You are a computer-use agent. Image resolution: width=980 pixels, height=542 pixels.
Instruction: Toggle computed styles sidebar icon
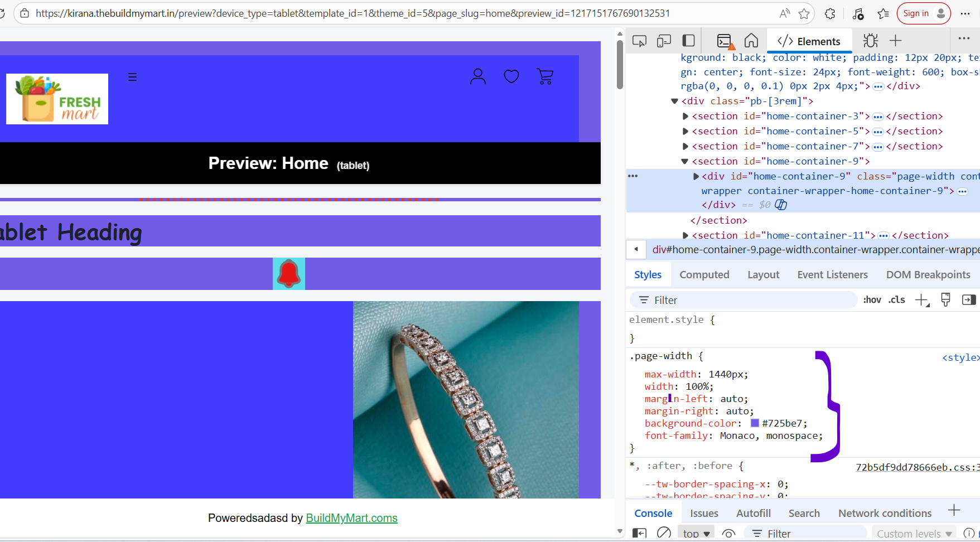point(969,300)
